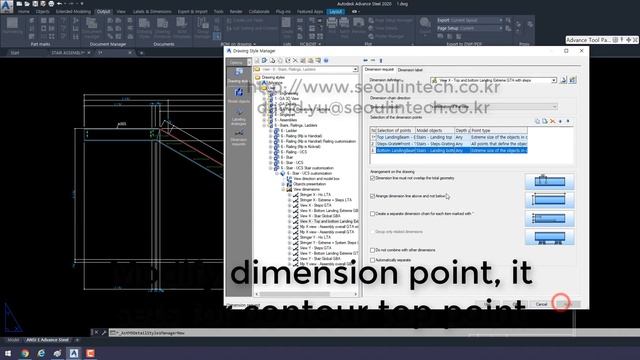Expand the 'Stair - UCS' tree node

(x=270, y=162)
